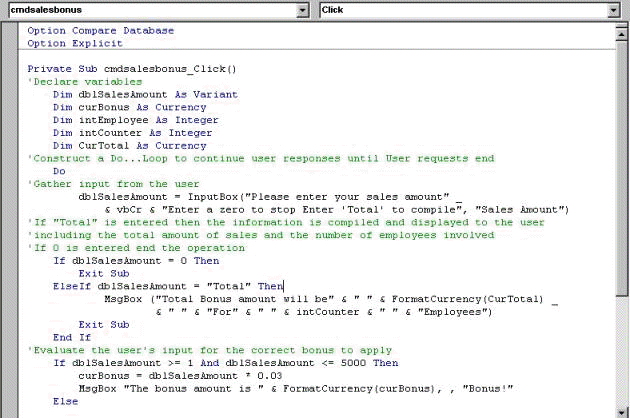Image resolution: width=630 pixels, height=418 pixels.
Task: Place cursor on Option Explicit line
Action: coord(75,44)
